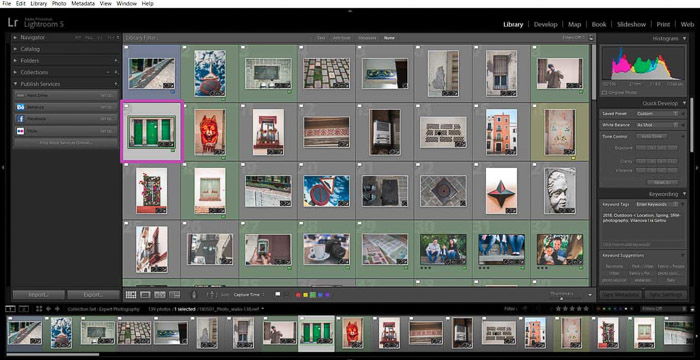Click the Lightroom Lr logo
The width and height of the screenshot is (700, 360).
tap(13, 22)
